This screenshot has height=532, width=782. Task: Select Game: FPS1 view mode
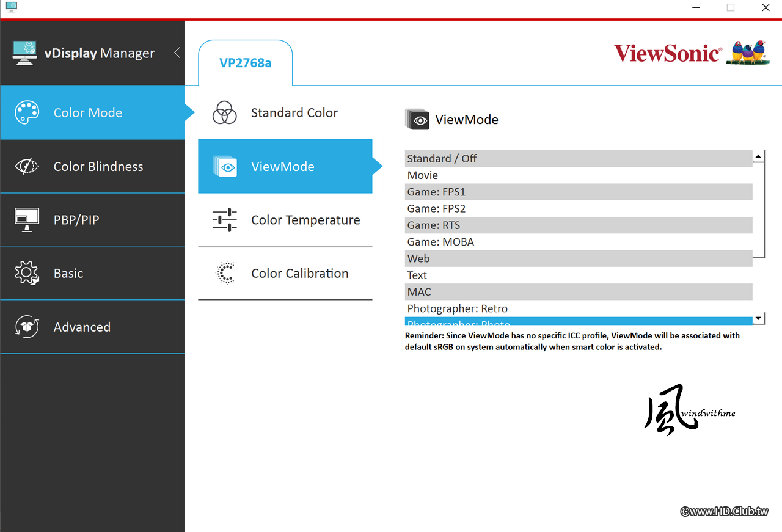579,192
